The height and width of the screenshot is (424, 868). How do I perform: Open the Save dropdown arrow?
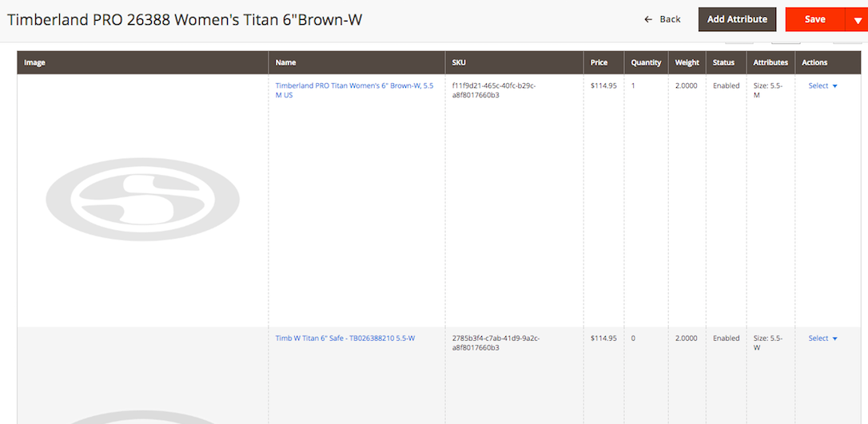(x=857, y=19)
